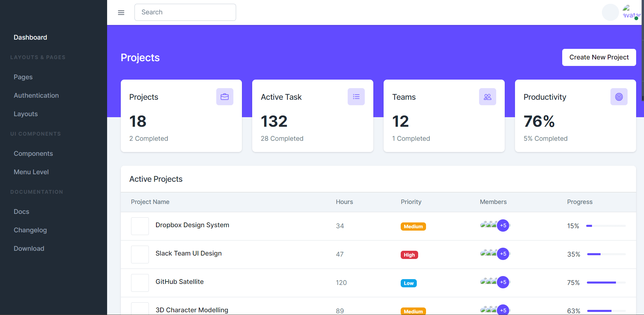Click the +5 members badge for Dropbox Design System
644x315 pixels.
coord(503,225)
